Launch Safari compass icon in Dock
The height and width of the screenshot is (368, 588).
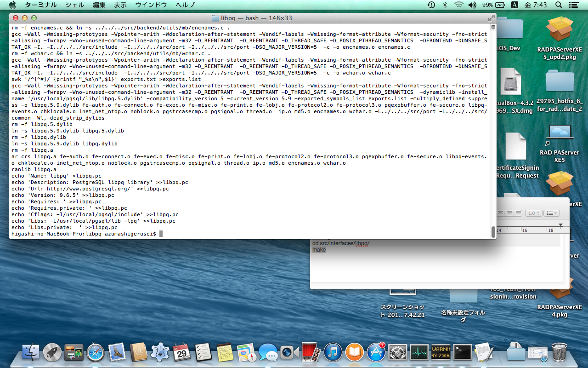point(96,352)
